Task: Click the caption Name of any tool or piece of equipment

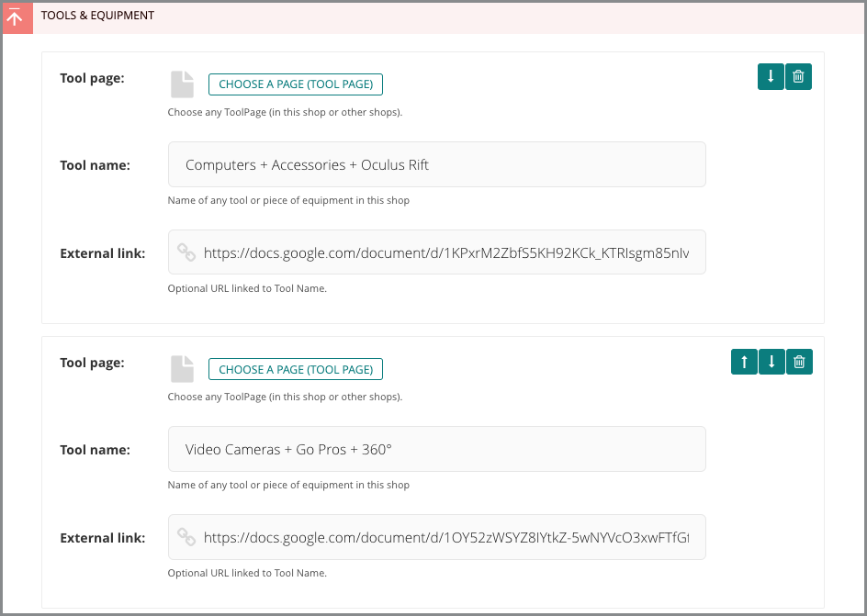Action: 289,200
